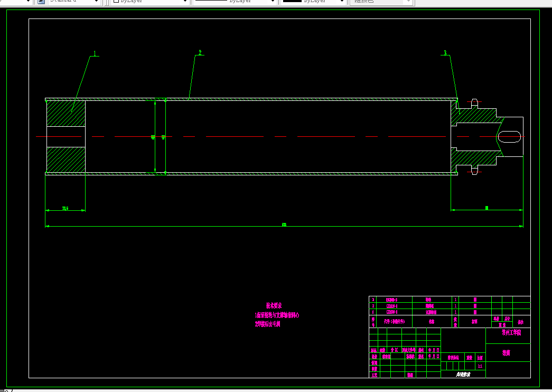Select parts list row 2 sequence number

tap(373, 306)
